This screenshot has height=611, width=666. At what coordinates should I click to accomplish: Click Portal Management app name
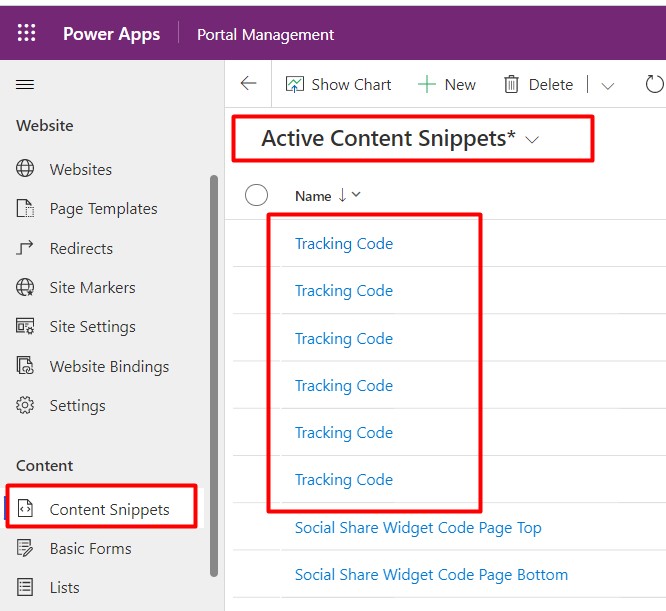tap(265, 34)
